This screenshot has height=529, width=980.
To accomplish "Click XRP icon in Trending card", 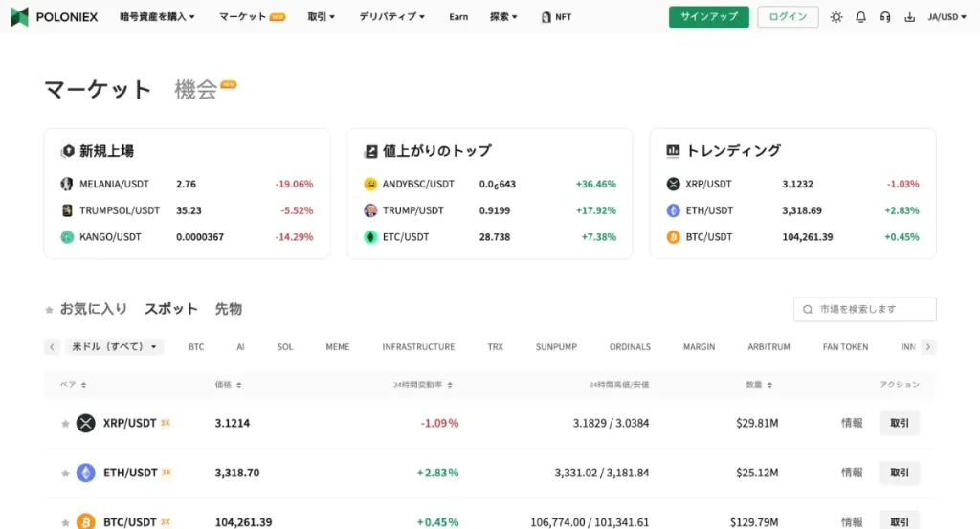I will coord(673,184).
